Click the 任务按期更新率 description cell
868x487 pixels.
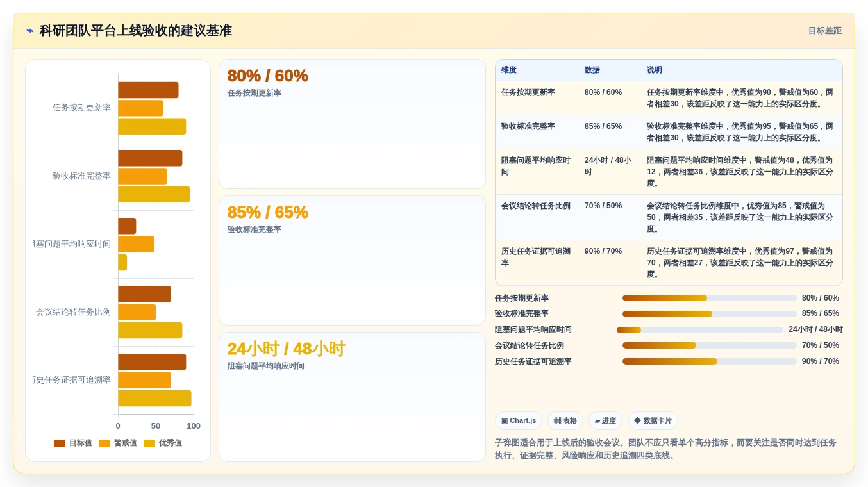point(740,98)
